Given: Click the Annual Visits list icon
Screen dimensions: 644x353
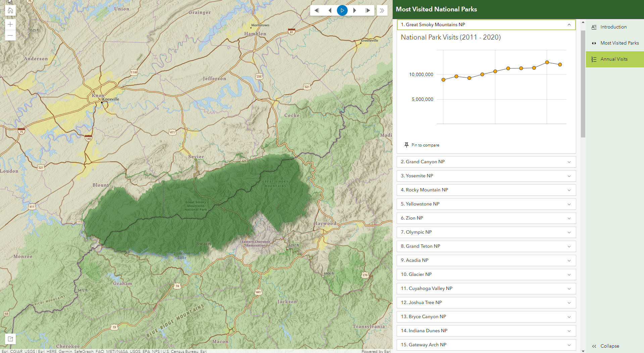Looking at the screenshot, I should [594, 59].
